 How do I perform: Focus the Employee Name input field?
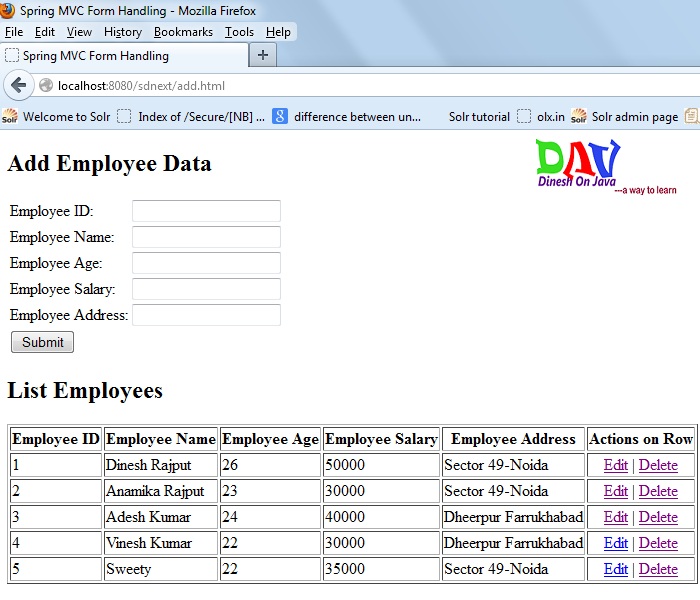[206, 237]
